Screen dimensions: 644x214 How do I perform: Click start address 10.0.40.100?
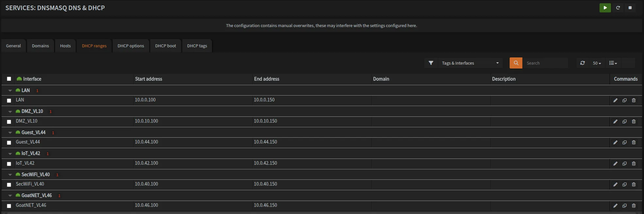pos(146,184)
